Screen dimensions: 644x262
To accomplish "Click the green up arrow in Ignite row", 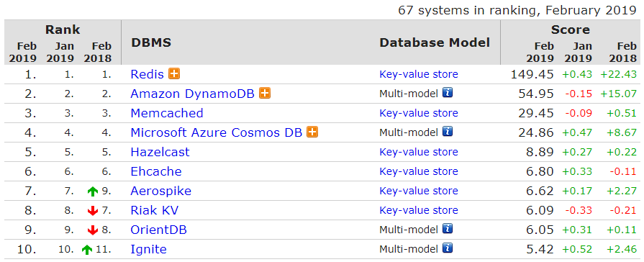I will point(86,249).
